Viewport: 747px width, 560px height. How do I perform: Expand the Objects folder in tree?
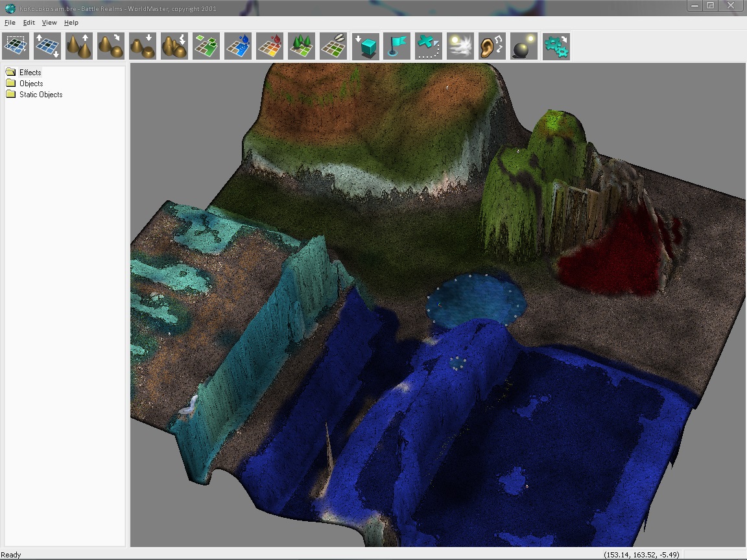coord(31,84)
